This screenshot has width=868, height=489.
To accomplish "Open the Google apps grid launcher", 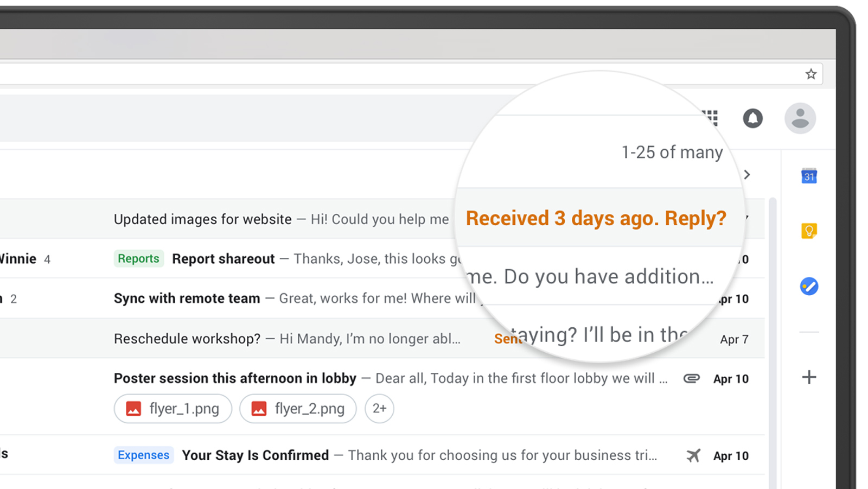I will coord(711,118).
